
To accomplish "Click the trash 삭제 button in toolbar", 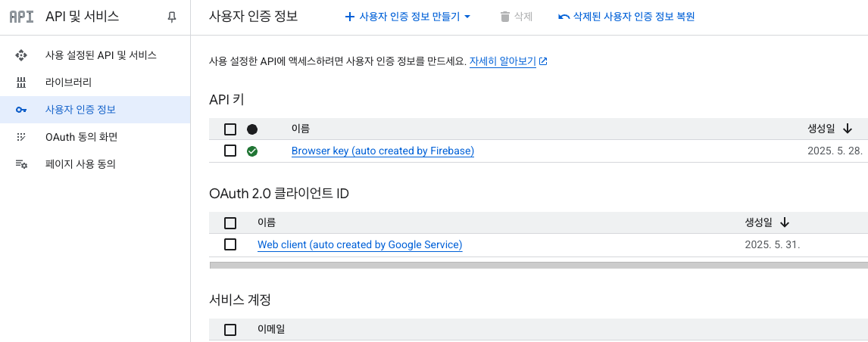I will coord(516,17).
